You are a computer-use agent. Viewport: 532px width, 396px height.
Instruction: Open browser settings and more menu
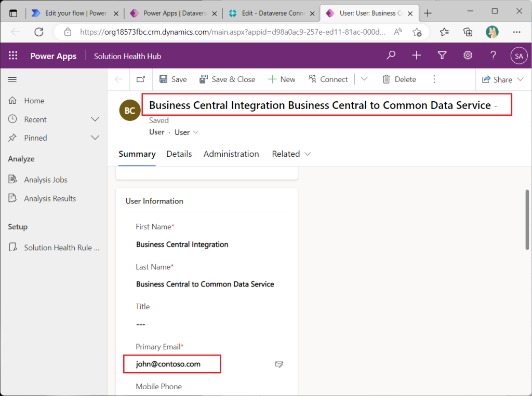tap(517, 32)
